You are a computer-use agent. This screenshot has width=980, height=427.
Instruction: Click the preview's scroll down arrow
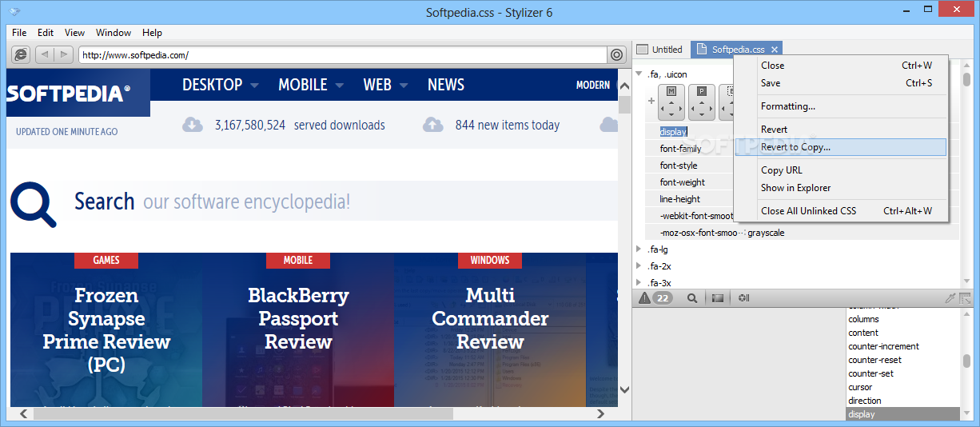pyautogui.click(x=625, y=389)
